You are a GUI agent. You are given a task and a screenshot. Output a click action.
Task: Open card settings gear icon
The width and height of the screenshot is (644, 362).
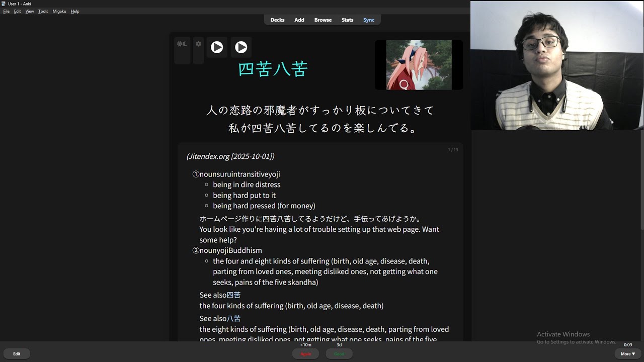199,44
